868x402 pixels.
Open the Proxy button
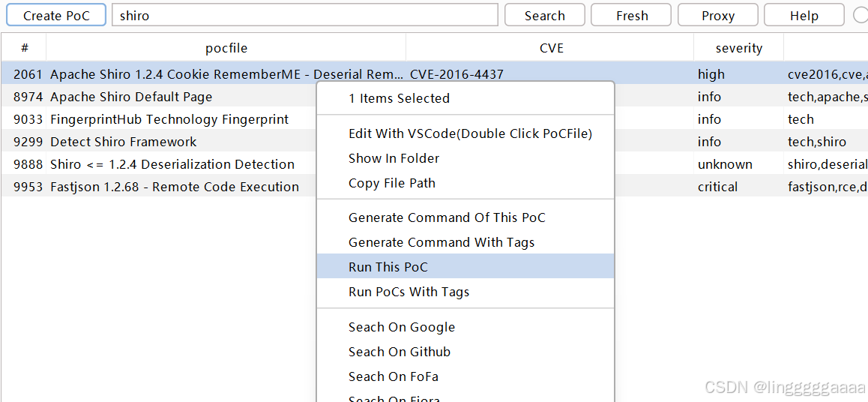(x=718, y=15)
